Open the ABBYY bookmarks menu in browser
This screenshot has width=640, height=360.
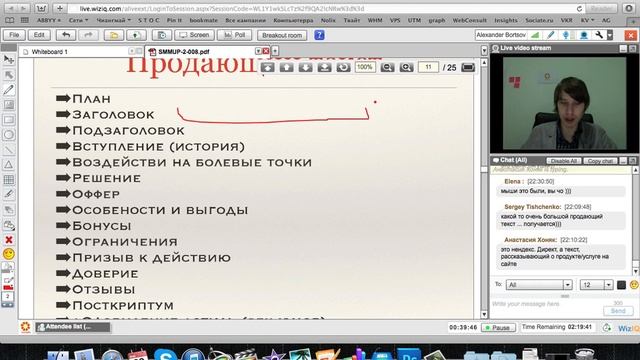49,20
